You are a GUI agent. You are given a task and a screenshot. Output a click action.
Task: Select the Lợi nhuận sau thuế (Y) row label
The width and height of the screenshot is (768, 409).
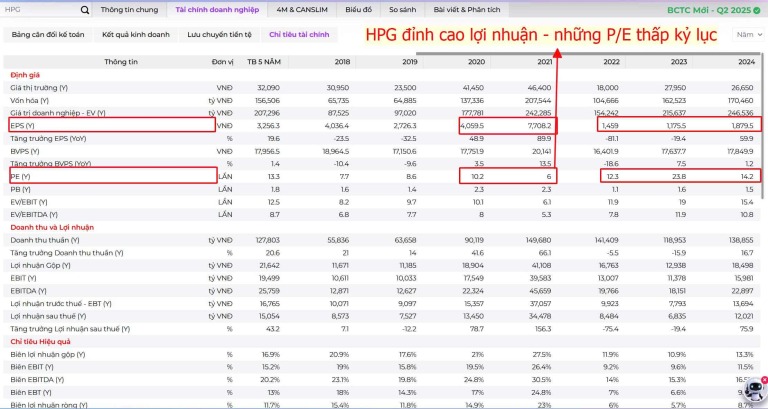[x=48, y=316]
